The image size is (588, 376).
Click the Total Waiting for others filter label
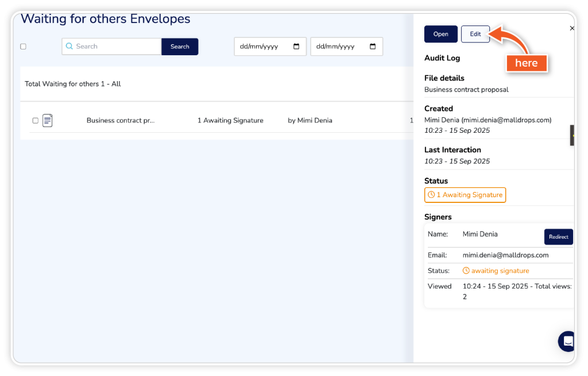[x=73, y=84]
